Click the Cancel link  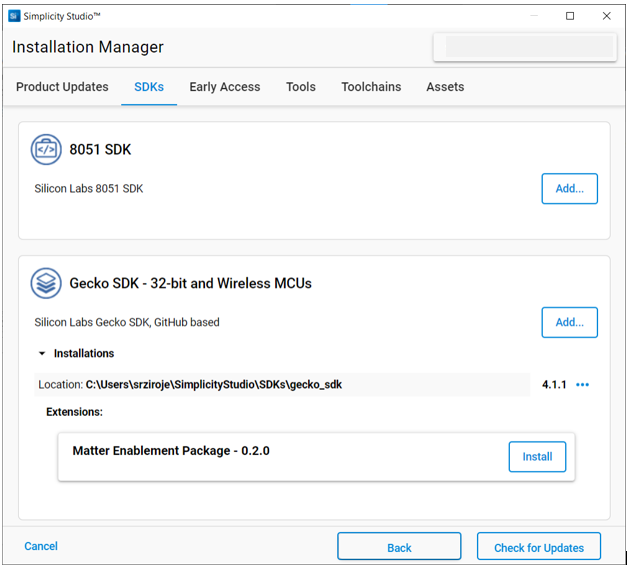(41, 546)
